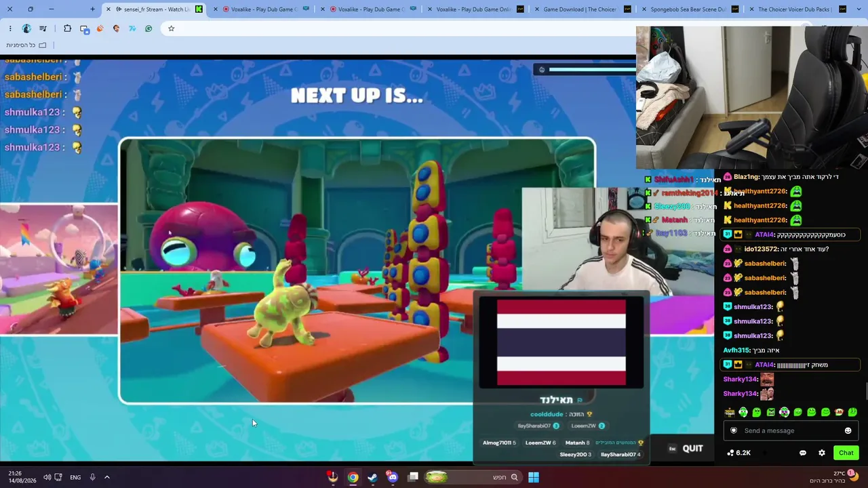Click the Thailand flag image overlay
The width and height of the screenshot is (868, 488).
[561, 342]
